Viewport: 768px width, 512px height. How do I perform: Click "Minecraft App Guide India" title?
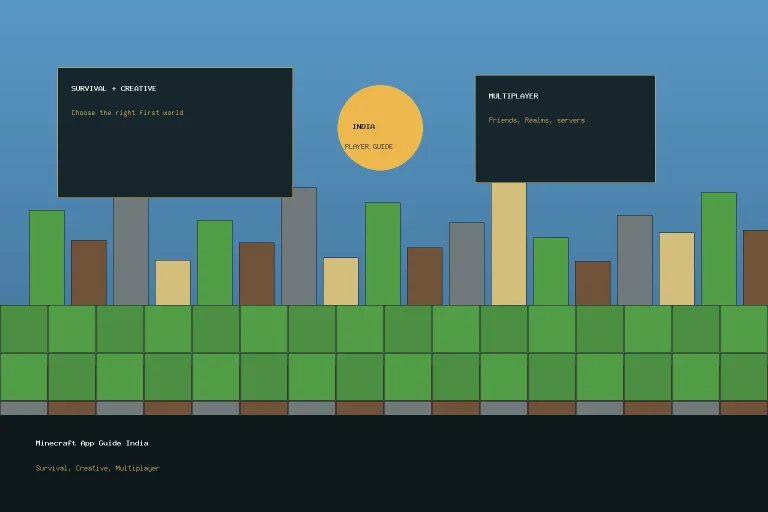point(92,443)
